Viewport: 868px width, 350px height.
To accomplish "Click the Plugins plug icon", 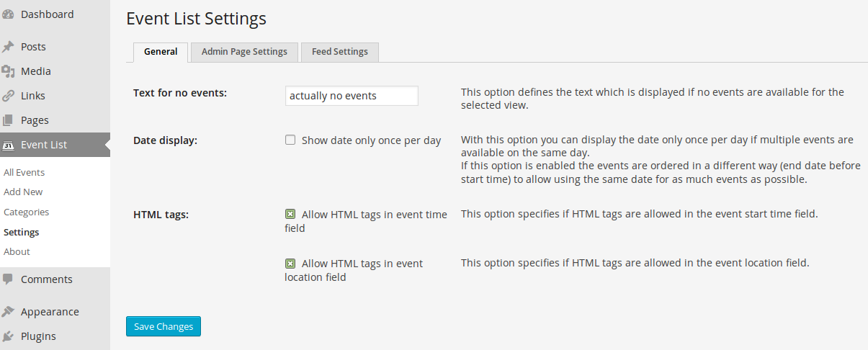I will click(x=9, y=336).
